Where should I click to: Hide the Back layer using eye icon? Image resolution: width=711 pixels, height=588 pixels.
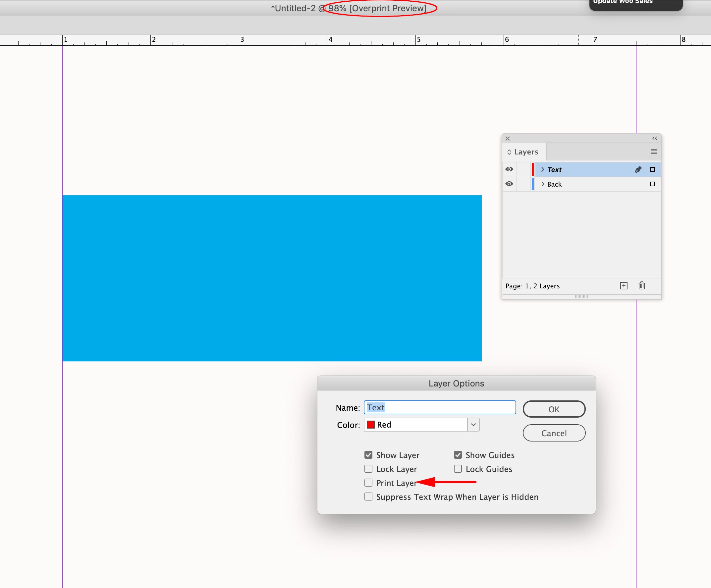[x=509, y=184]
